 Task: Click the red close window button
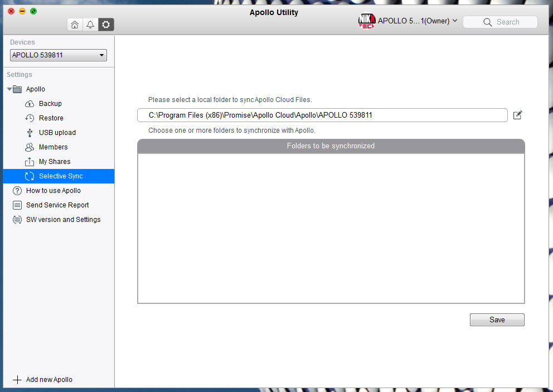coord(11,11)
